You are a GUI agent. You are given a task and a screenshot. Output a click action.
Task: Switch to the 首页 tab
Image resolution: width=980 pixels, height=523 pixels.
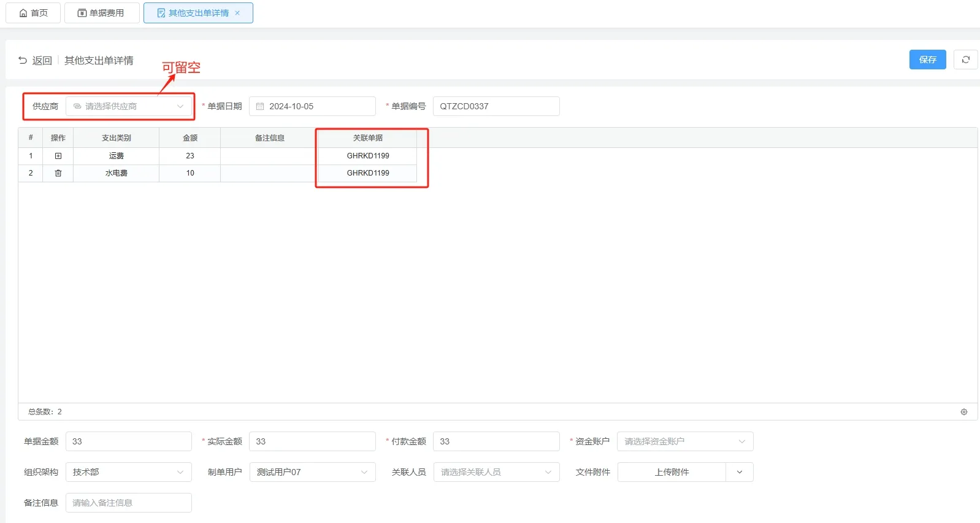click(33, 13)
